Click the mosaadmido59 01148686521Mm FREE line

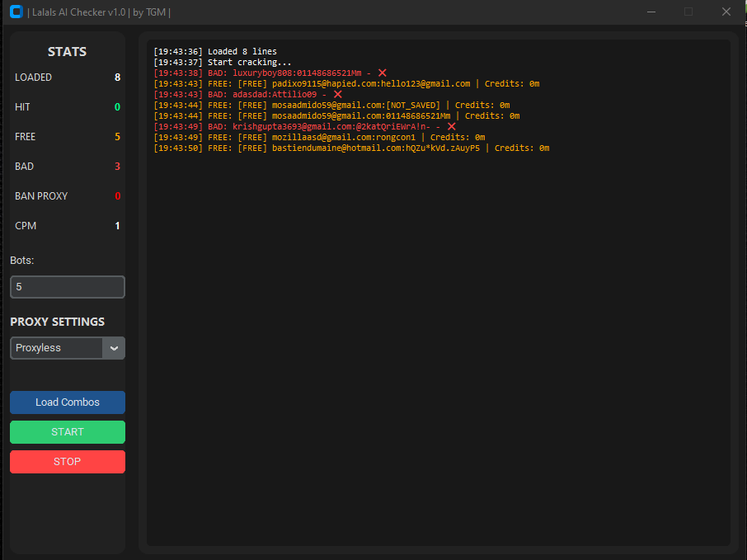click(x=336, y=115)
